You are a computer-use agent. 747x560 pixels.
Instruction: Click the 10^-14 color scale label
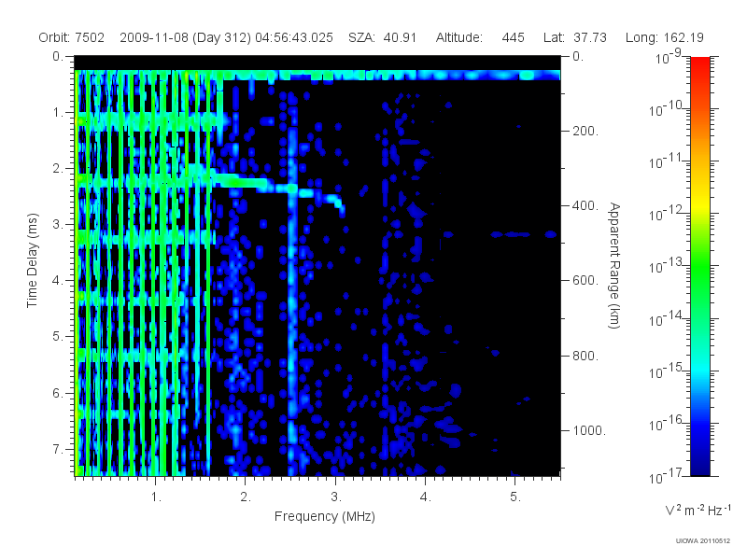click(668, 318)
